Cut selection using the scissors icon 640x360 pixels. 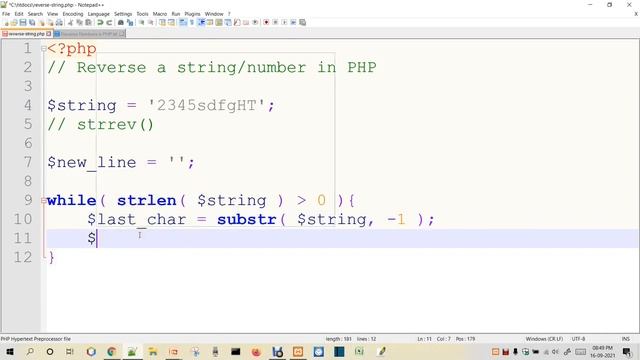coord(70,22)
